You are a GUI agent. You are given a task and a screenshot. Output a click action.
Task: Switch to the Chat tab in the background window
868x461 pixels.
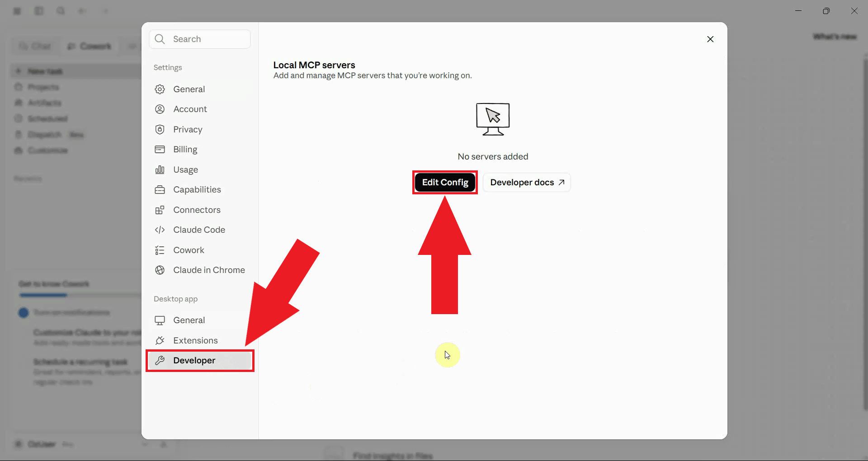click(35, 46)
